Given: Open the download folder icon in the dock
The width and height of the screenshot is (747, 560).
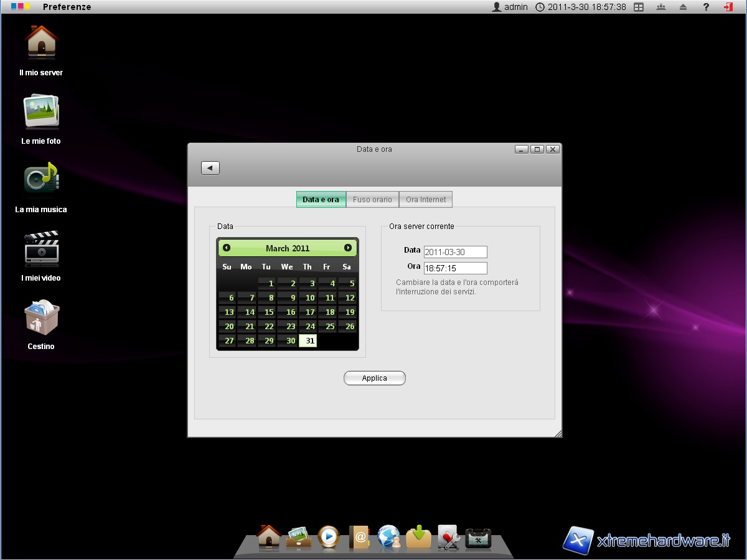Looking at the screenshot, I should pyautogui.click(x=419, y=536).
